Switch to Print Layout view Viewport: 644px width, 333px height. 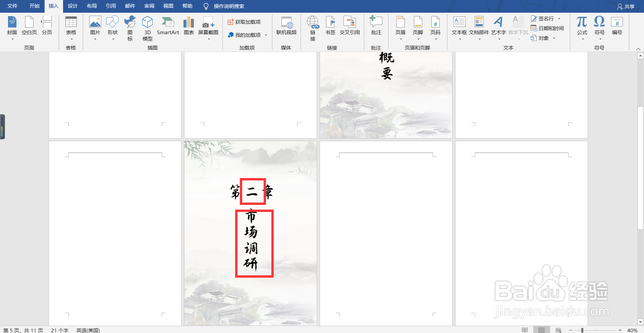(x=541, y=330)
